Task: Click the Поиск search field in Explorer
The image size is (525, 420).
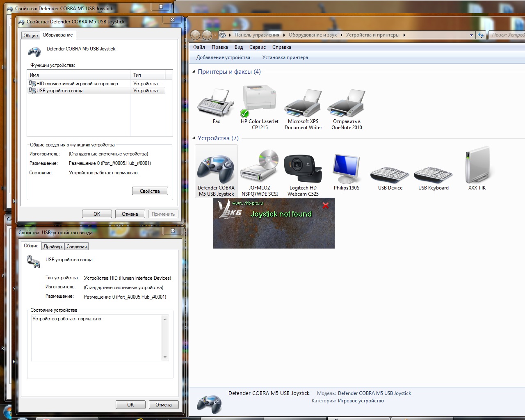Action: pyautogui.click(x=507, y=35)
